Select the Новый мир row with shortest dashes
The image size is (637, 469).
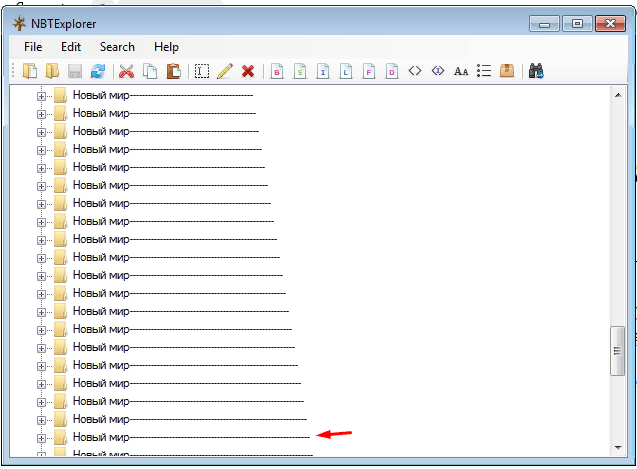pyautogui.click(x=162, y=95)
